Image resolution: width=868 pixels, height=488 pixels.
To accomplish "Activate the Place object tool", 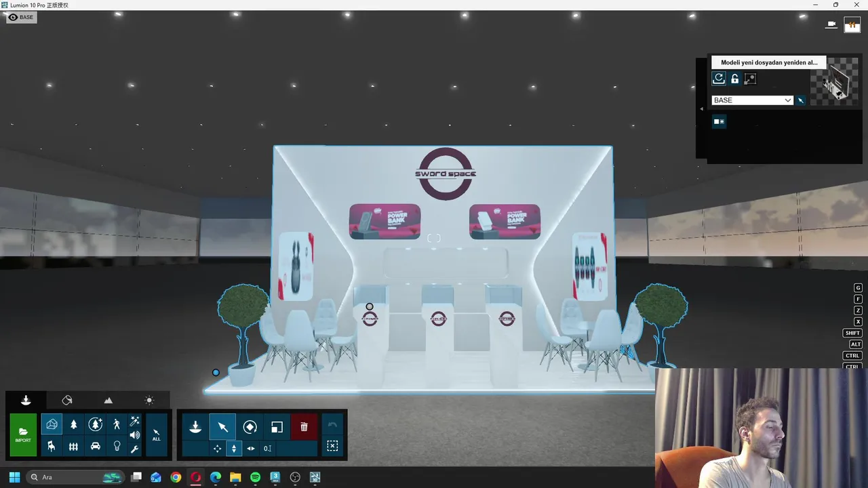I will [195, 427].
